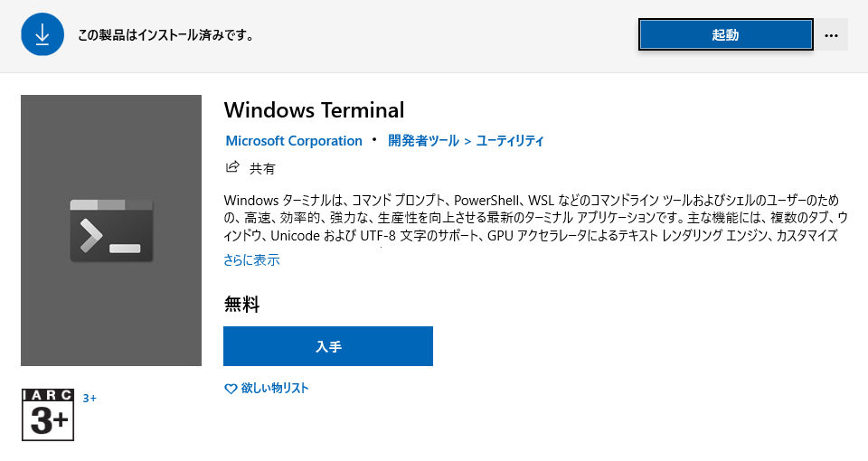This screenshot has height=461, width=868.
Task: Click the Windows Terminal app logo tile
Action: point(111,230)
